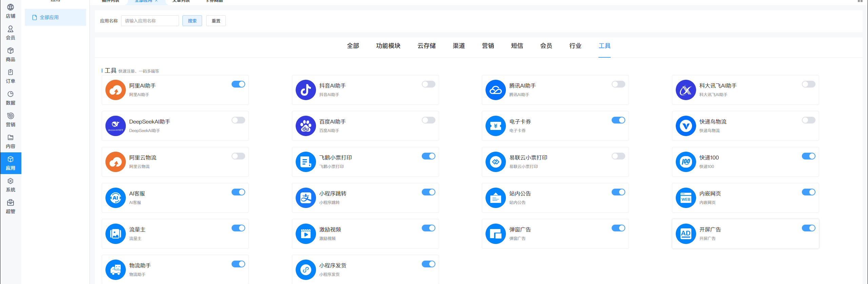The image size is (868, 284).
Task: Switch to the 渠道 category tab
Action: pyautogui.click(x=459, y=46)
